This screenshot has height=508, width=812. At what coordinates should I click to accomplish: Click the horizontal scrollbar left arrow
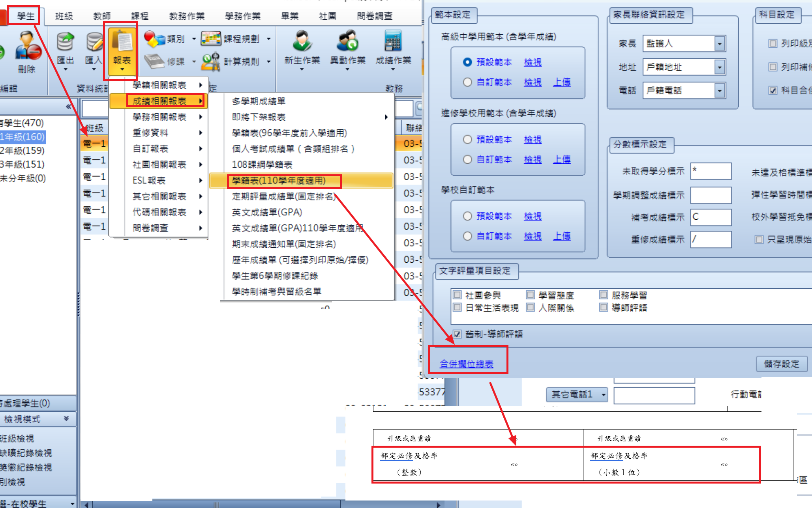(x=86, y=504)
